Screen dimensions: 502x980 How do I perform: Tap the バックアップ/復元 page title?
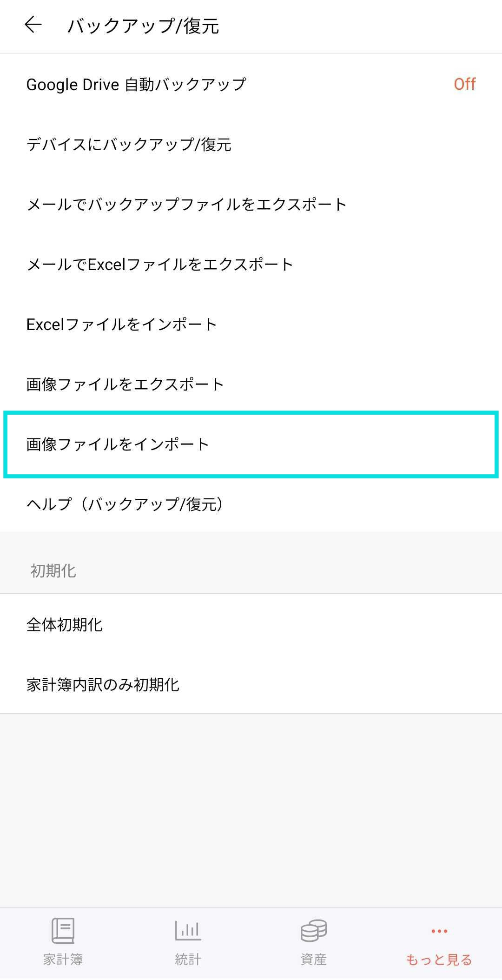pos(143,26)
